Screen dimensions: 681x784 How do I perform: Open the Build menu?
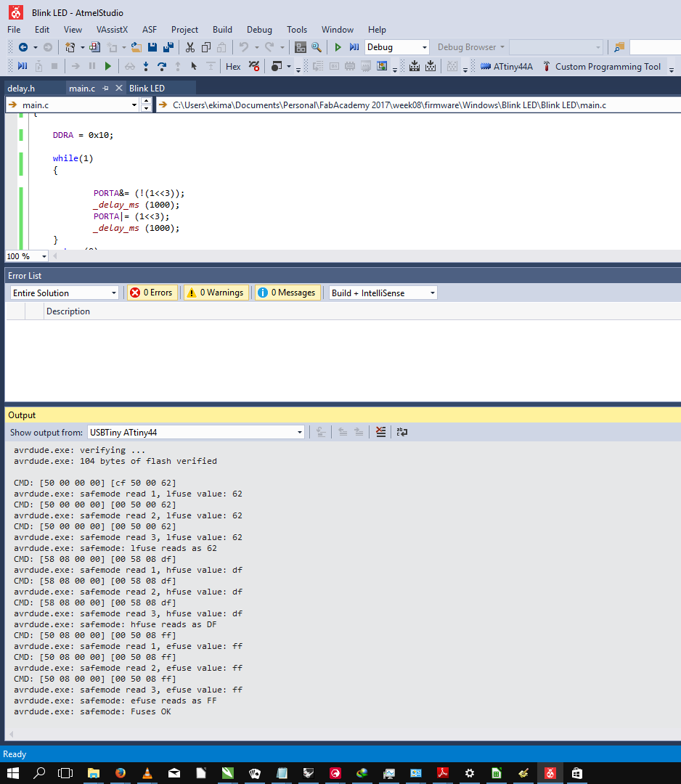(222, 30)
